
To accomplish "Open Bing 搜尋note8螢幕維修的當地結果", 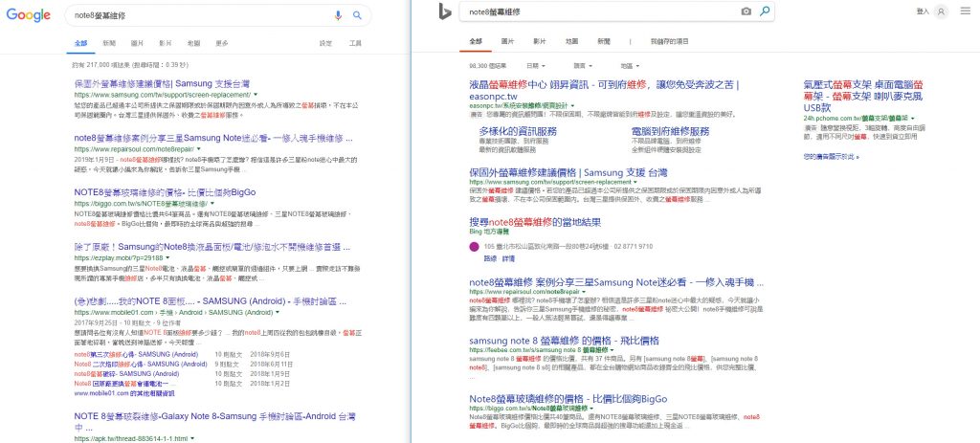I will (x=535, y=222).
